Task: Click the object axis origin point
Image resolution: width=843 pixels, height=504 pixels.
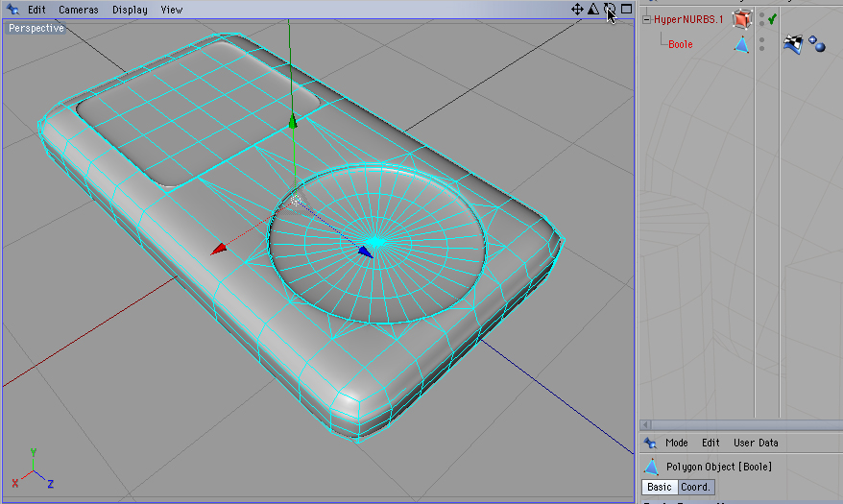Action: tap(296, 201)
